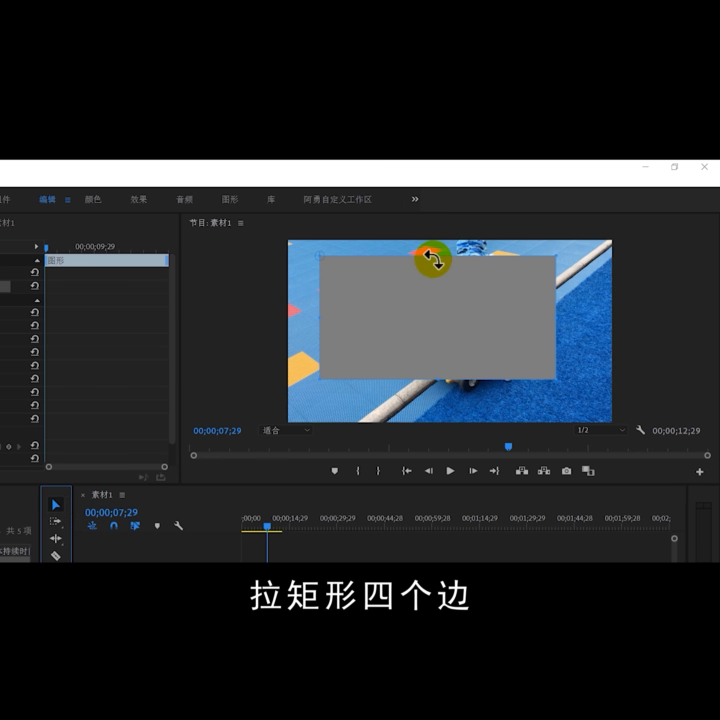
Task: Select the Ripple Edit tool
Action: click(56, 539)
